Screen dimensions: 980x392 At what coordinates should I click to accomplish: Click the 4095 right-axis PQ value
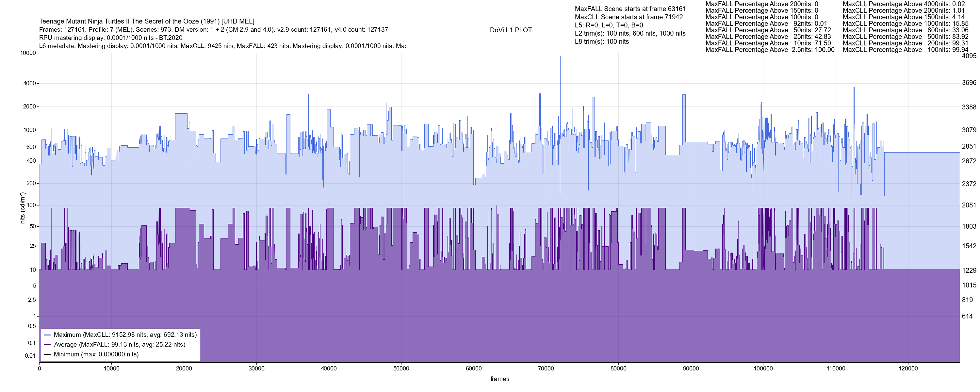tap(969, 56)
